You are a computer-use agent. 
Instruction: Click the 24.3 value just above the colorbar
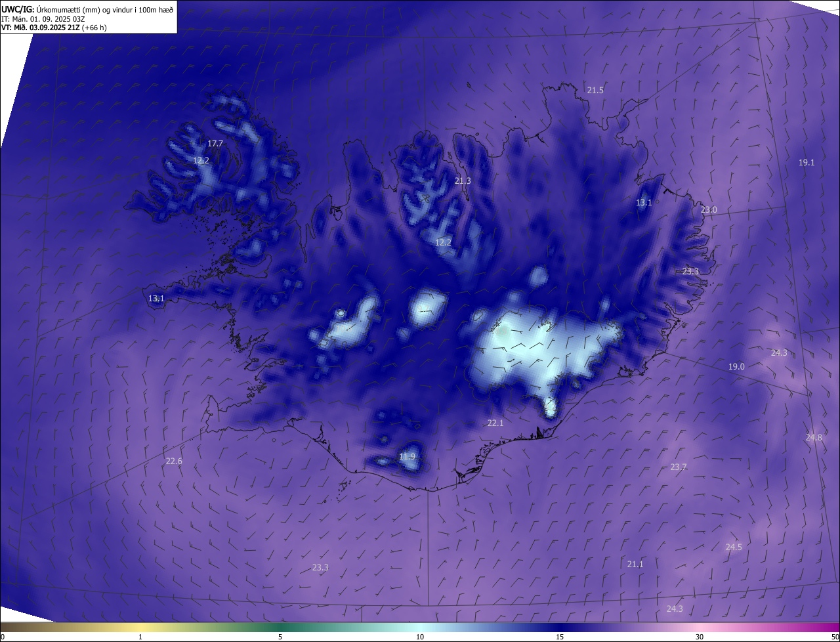[675, 609]
